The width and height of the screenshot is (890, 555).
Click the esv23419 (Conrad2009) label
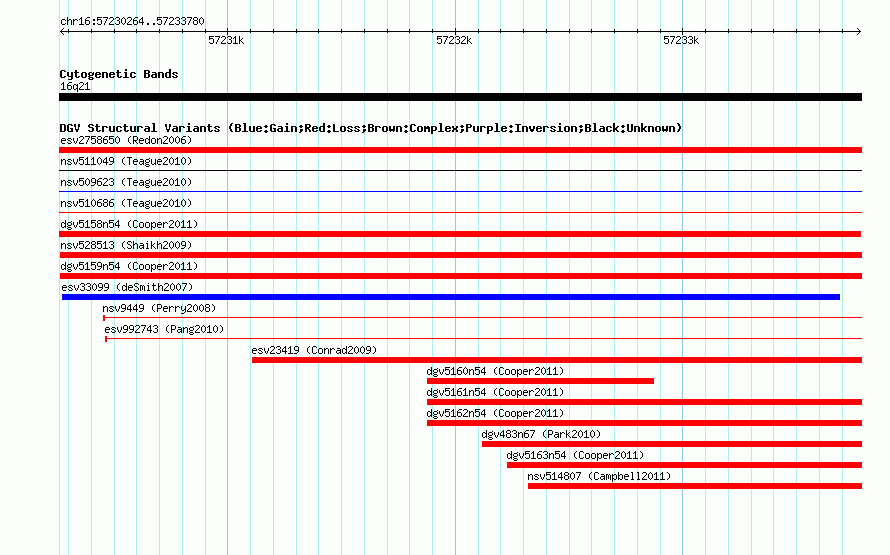tap(314, 350)
